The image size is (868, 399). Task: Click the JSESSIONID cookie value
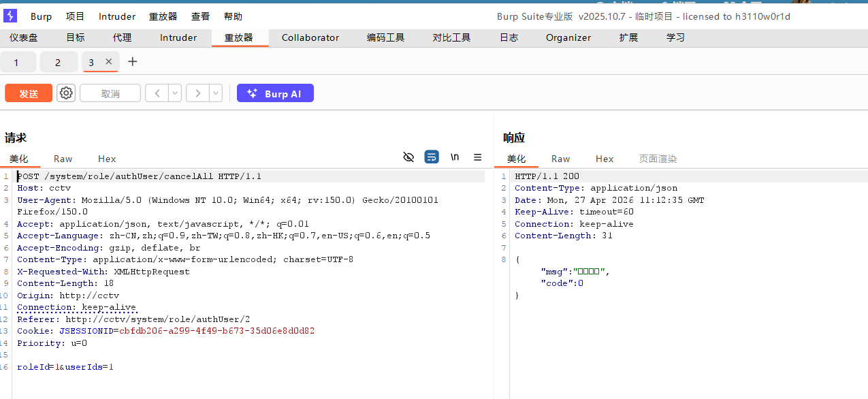click(x=216, y=331)
